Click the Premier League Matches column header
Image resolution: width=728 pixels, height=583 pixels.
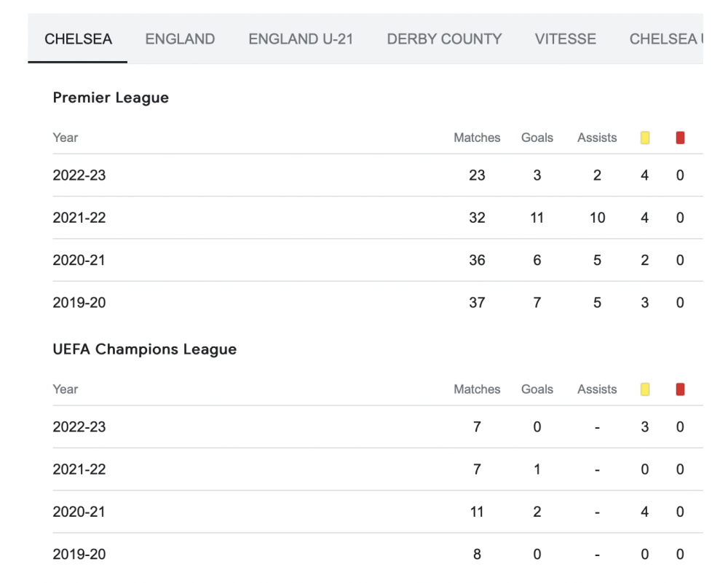point(477,138)
